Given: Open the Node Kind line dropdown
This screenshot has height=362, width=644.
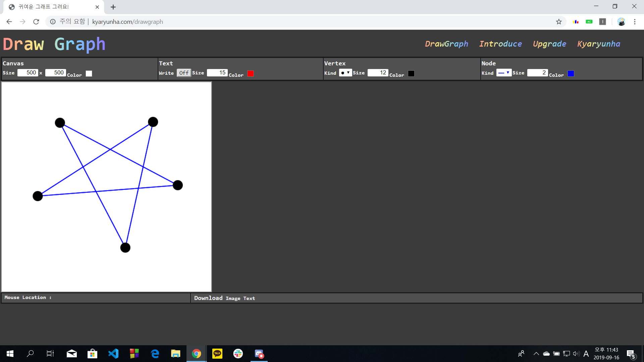Looking at the screenshot, I should pyautogui.click(x=503, y=73).
